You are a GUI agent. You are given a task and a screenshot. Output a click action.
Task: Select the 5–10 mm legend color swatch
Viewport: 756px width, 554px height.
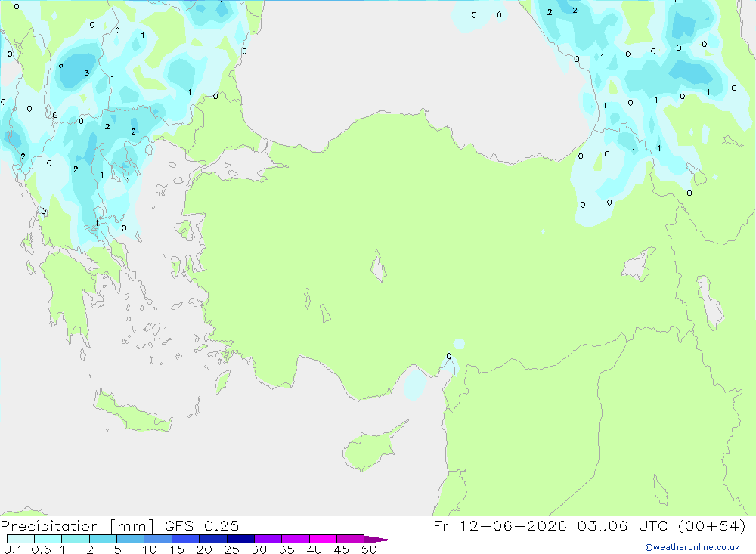click(130, 539)
